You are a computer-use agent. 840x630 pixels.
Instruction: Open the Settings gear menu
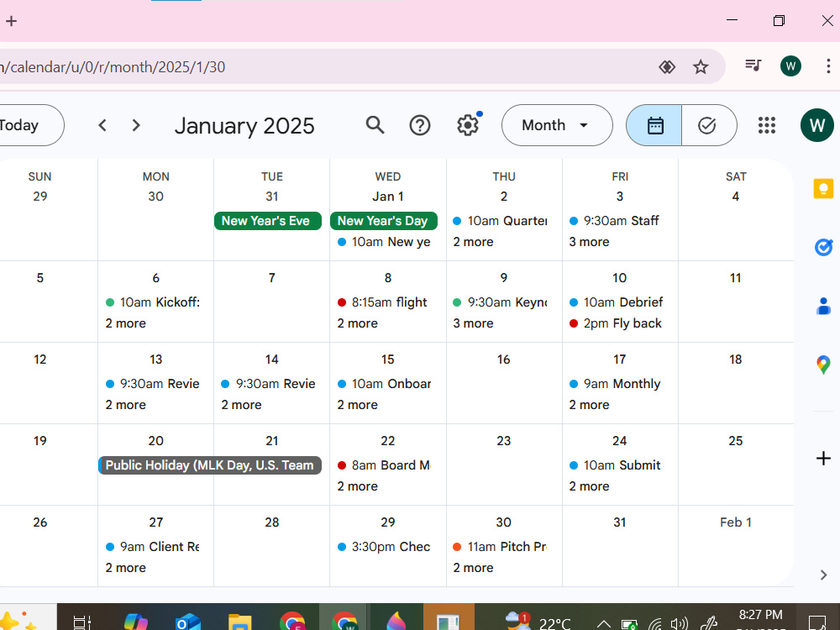click(x=468, y=125)
